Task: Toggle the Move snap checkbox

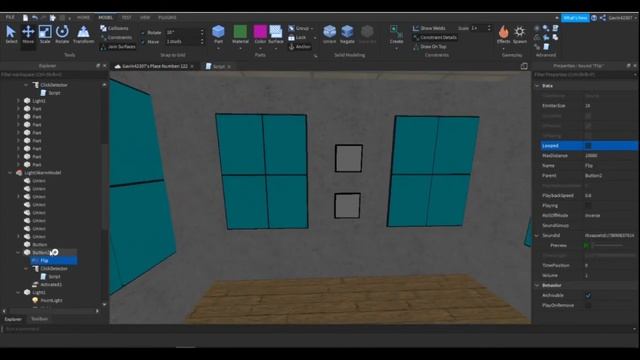Action: (143, 42)
